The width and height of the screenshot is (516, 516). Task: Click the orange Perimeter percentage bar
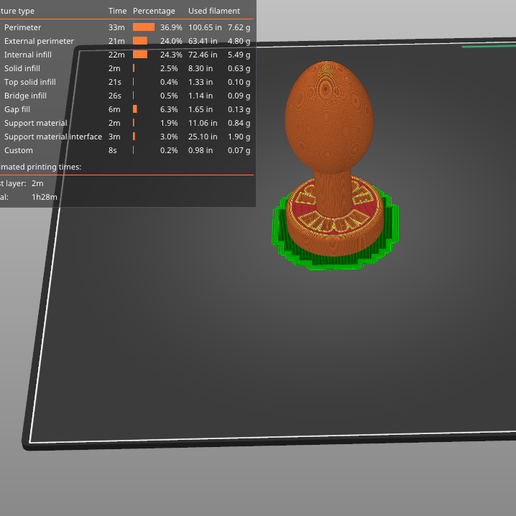click(144, 27)
